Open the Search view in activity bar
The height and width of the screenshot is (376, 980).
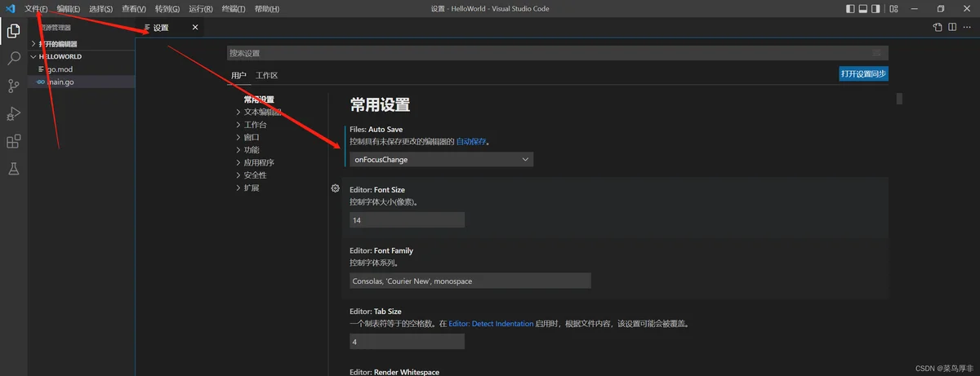(13, 59)
